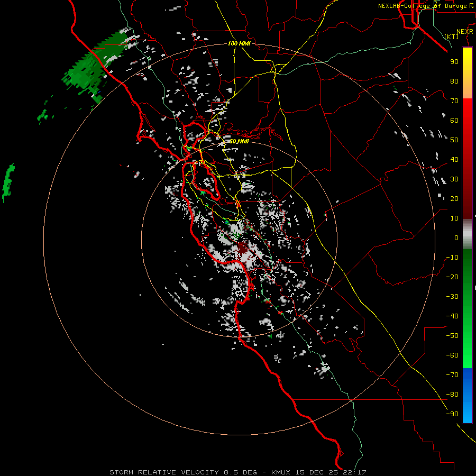Click the positive 20 scale value
Image resolution: width=476 pixels, height=476 pixels.
(x=454, y=198)
